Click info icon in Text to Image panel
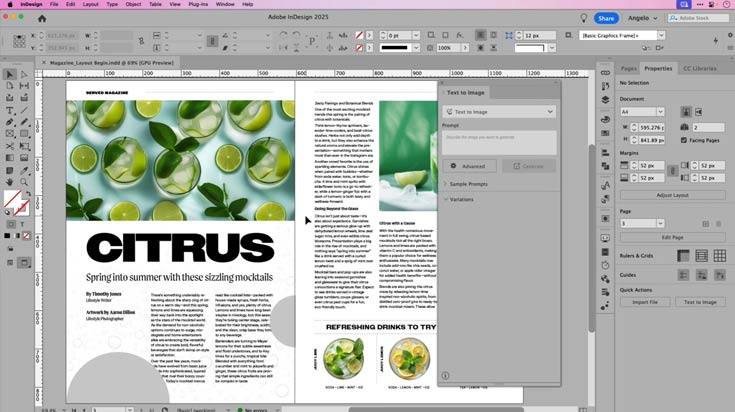Viewport: 735px width, 412px height. (445, 375)
